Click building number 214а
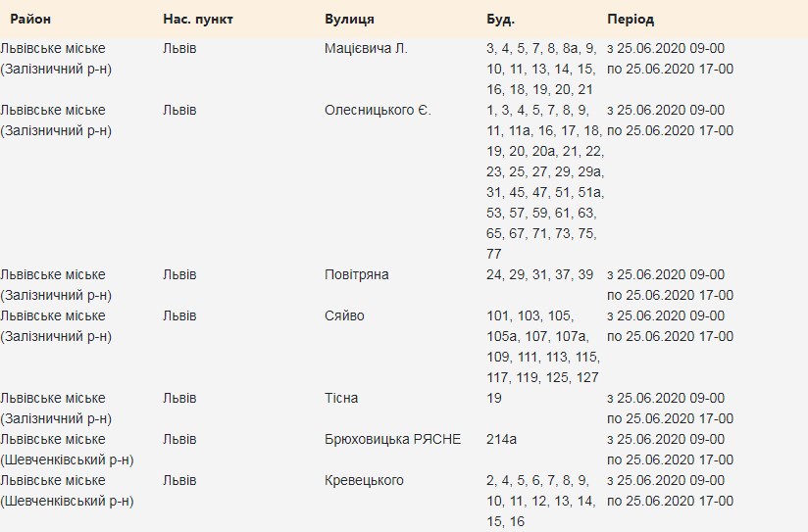808x532 pixels. [x=502, y=439]
